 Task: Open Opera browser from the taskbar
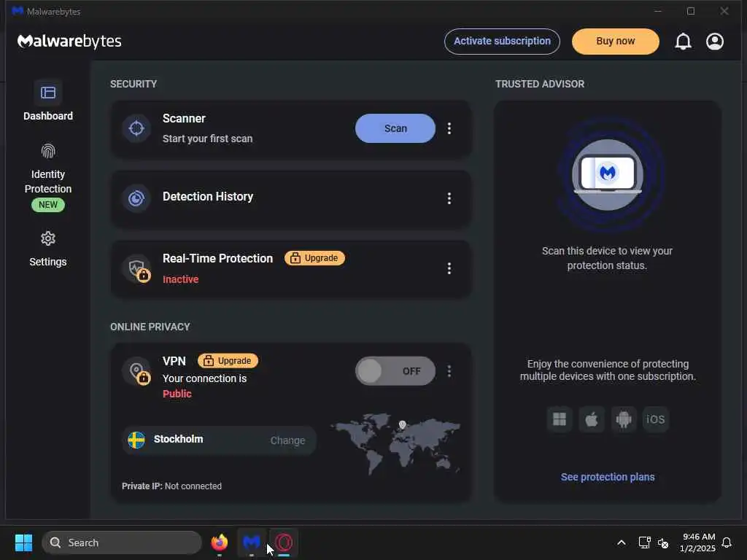pyautogui.click(x=284, y=542)
